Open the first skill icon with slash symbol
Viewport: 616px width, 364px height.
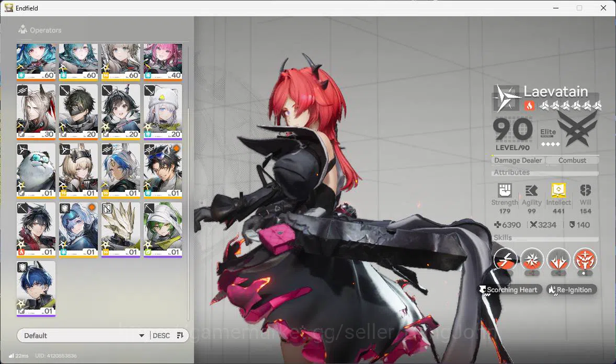[505, 259]
